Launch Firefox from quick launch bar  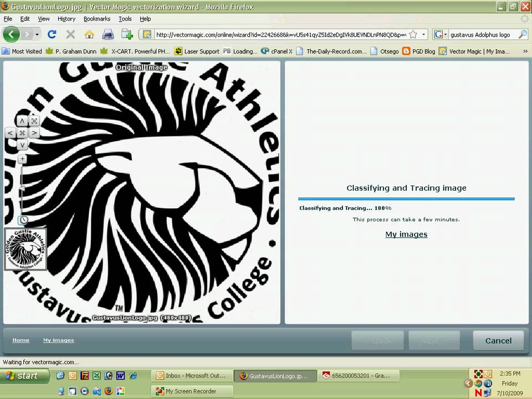point(109,391)
